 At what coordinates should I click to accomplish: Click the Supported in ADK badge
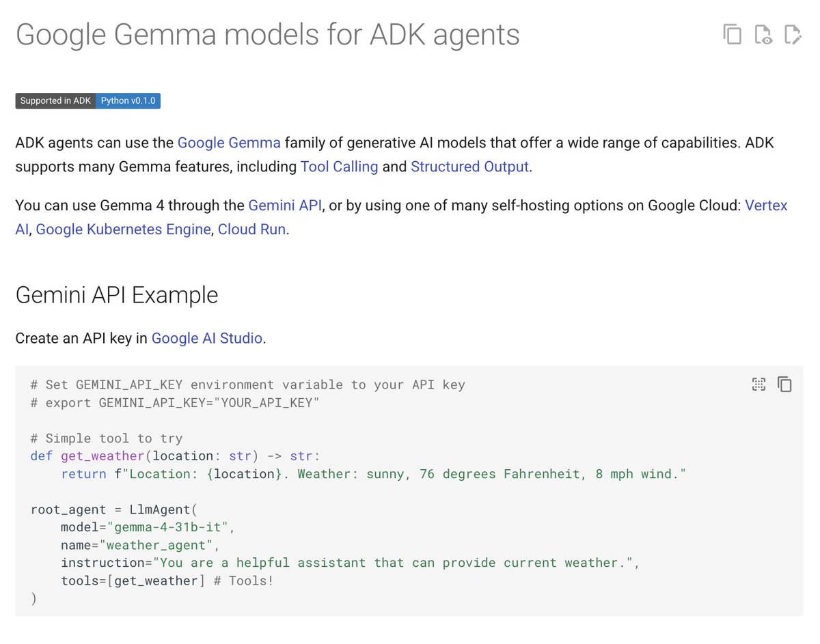55,101
